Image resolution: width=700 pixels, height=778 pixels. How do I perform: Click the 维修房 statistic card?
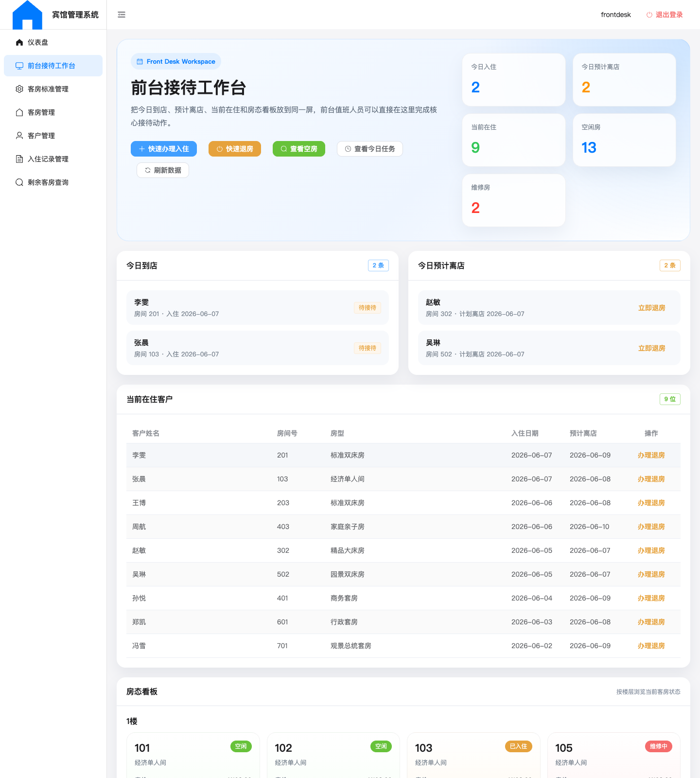(514, 200)
